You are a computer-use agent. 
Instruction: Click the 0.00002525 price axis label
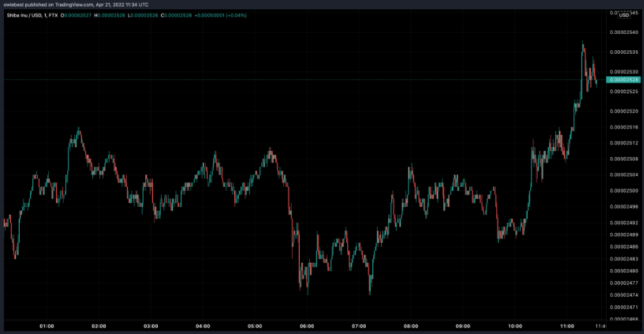tap(624, 92)
